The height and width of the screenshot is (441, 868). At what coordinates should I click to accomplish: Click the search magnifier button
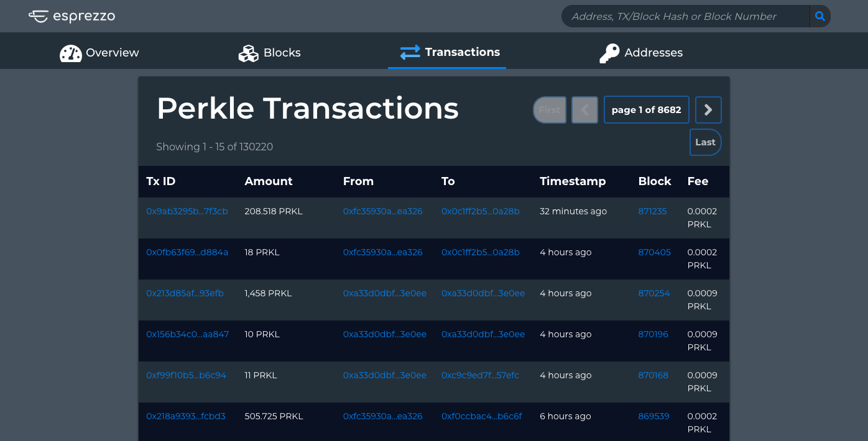(x=820, y=16)
